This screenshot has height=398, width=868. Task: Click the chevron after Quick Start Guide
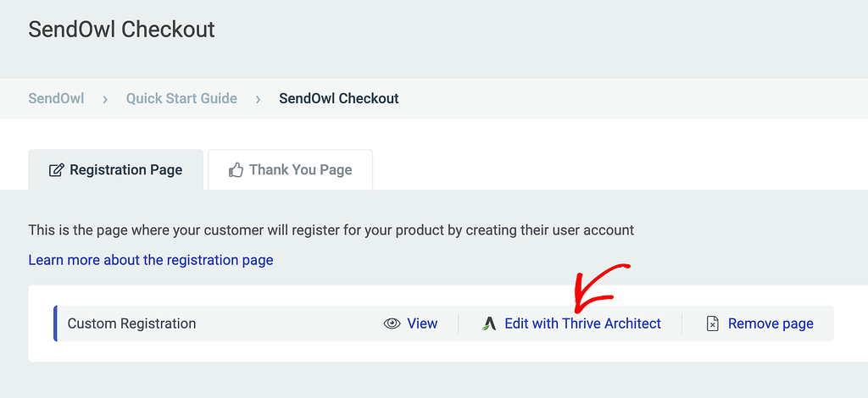tap(258, 99)
